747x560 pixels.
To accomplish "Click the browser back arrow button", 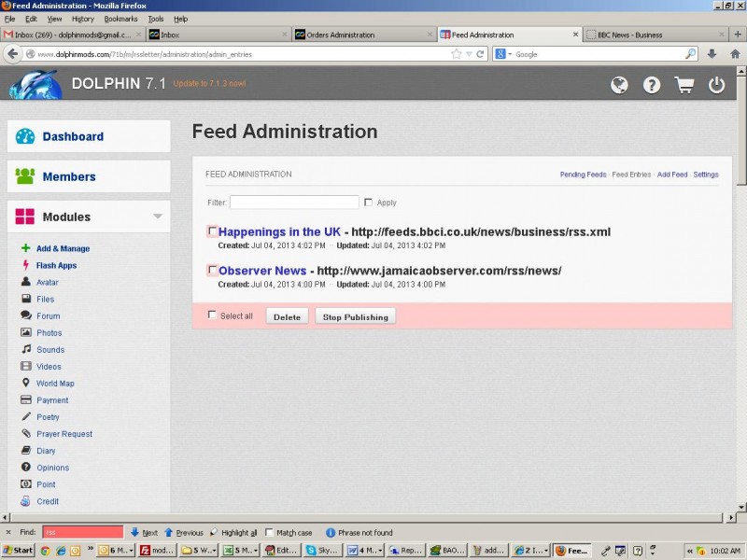I will coord(13,54).
